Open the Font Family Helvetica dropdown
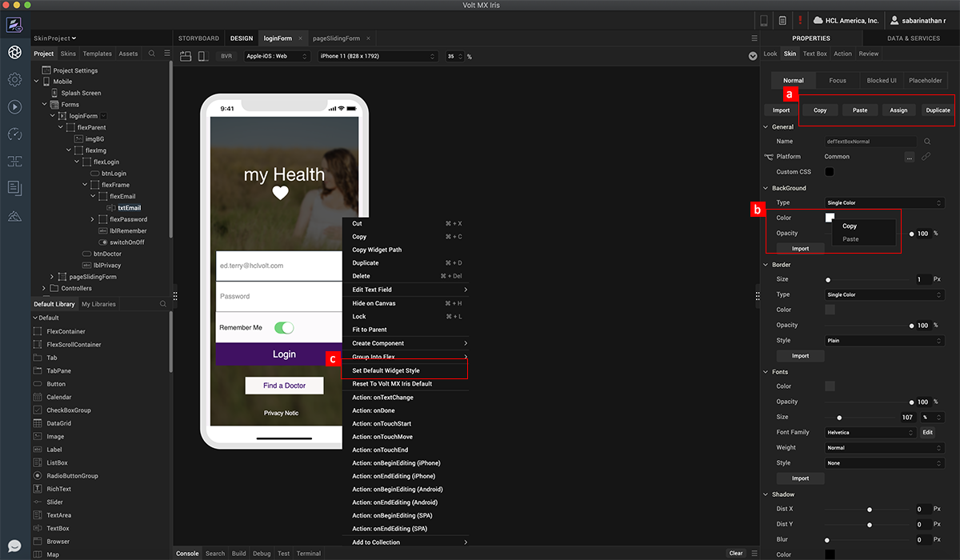The height and width of the screenshot is (560, 960). click(x=870, y=433)
